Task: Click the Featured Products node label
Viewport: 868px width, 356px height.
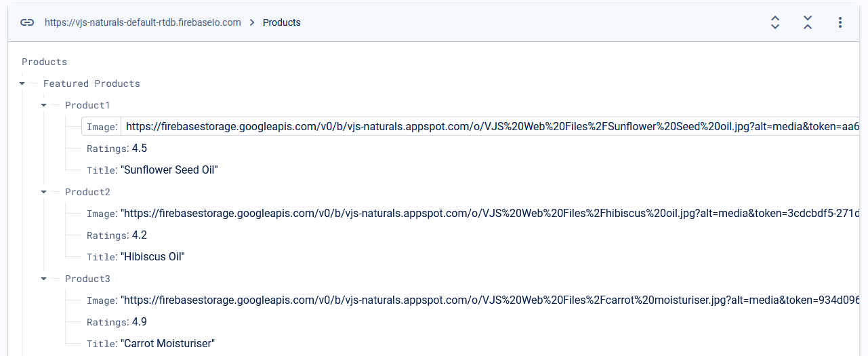Action: pos(91,83)
